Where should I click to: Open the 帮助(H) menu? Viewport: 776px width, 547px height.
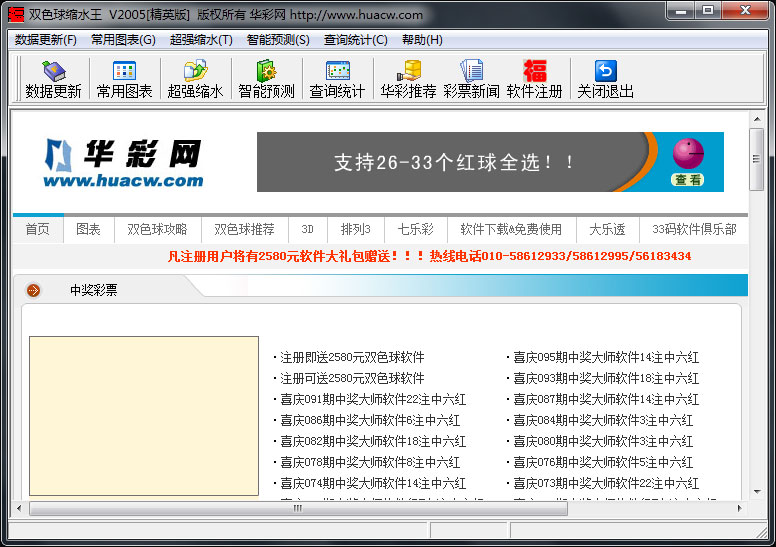pyautogui.click(x=422, y=40)
